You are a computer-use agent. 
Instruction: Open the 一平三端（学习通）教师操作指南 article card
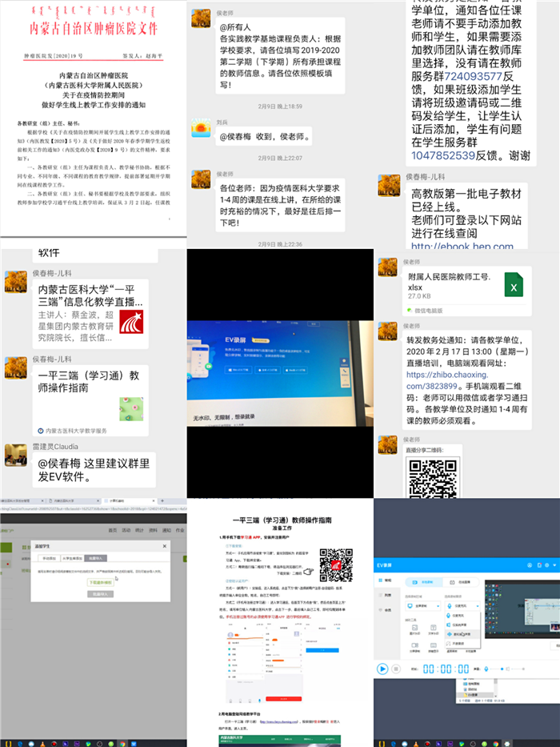(x=90, y=400)
